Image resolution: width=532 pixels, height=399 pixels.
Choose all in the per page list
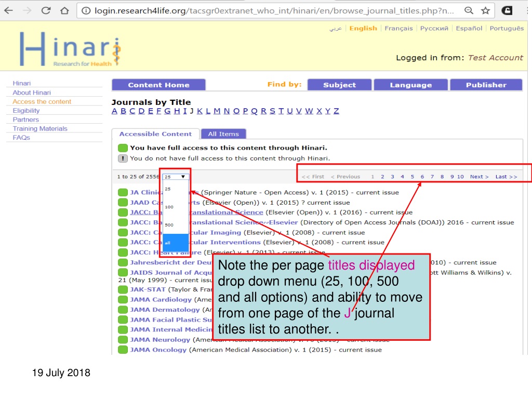pos(176,243)
